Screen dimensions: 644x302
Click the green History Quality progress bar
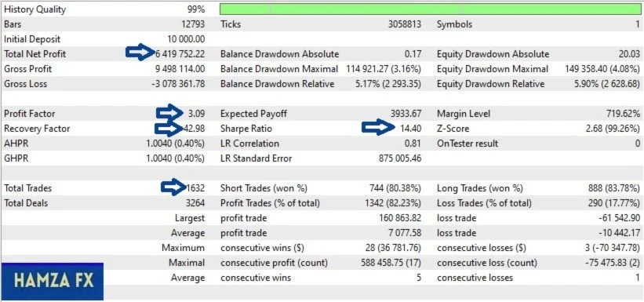tap(430, 9)
